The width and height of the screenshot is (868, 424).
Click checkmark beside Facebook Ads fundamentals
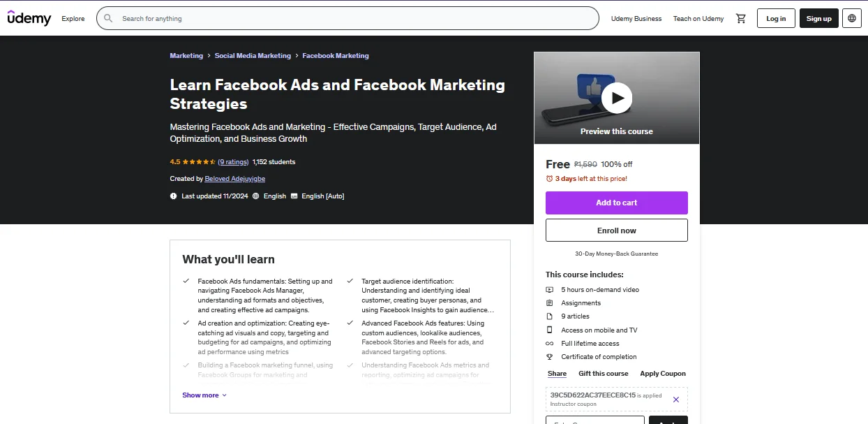(186, 281)
